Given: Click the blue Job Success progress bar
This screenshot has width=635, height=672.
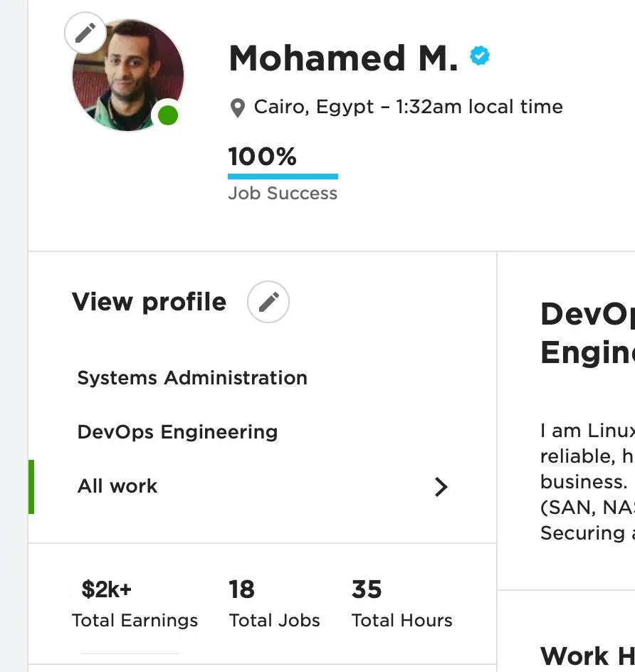Looking at the screenshot, I should pos(283,176).
